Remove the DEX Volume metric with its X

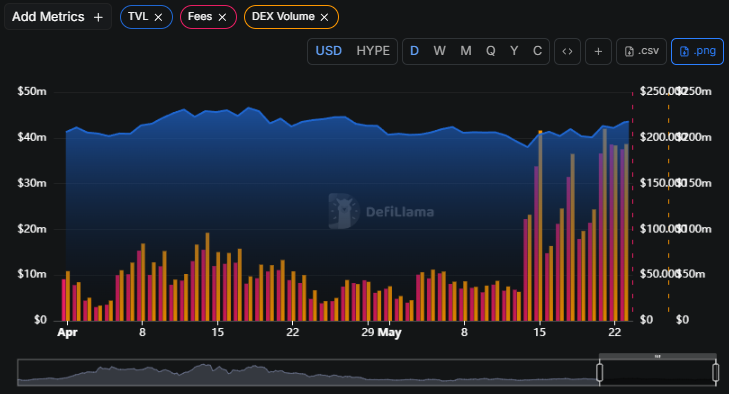[x=325, y=17]
